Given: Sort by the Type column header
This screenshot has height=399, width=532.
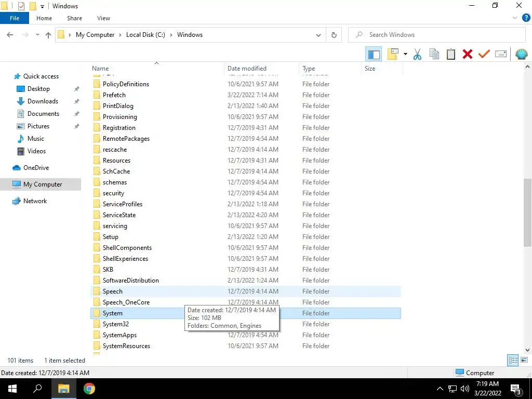Looking at the screenshot, I should 330,68.
